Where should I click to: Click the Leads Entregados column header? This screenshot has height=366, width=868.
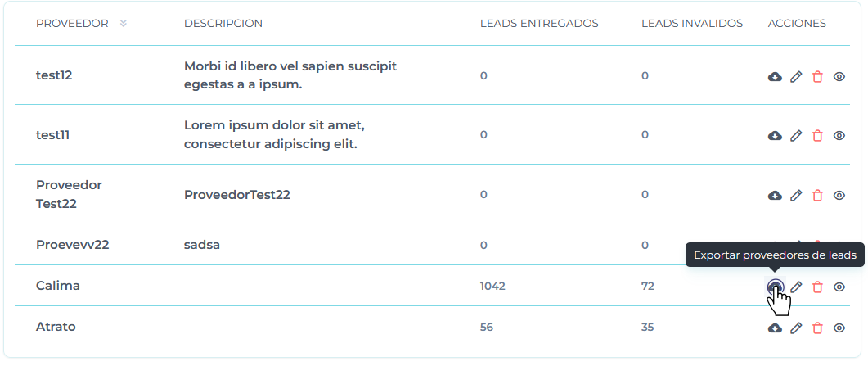click(539, 23)
